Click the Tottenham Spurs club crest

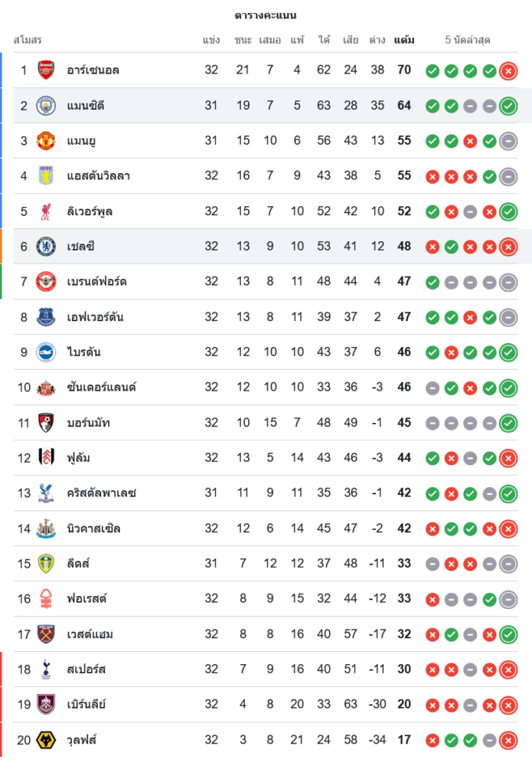[47, 669]
